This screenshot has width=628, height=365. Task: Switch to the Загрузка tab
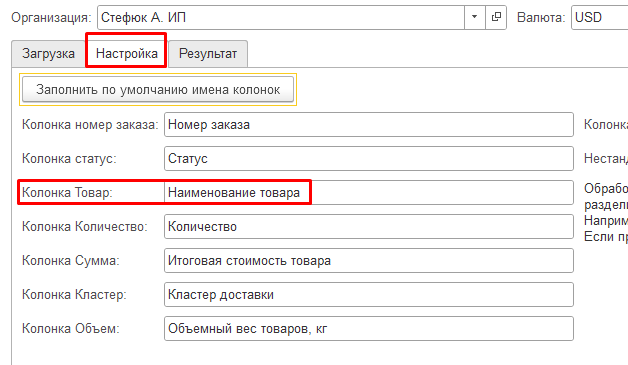[48, 54]
